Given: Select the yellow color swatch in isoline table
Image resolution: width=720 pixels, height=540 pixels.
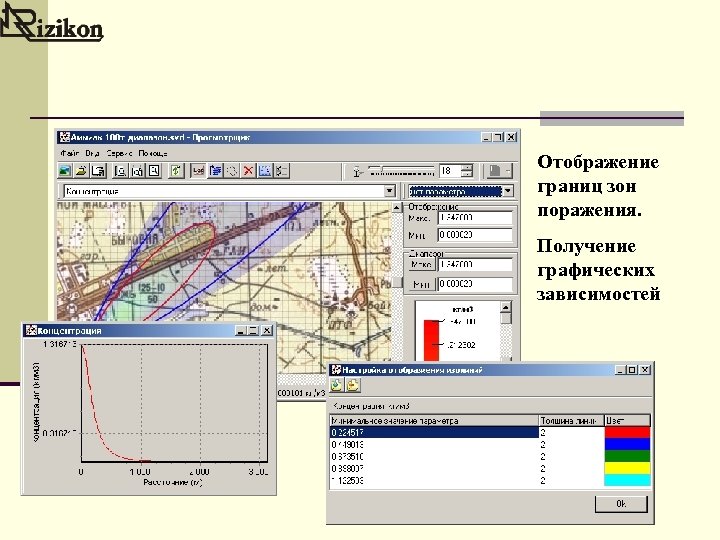Looking at the screenshot, I should (x=627, y=468).
